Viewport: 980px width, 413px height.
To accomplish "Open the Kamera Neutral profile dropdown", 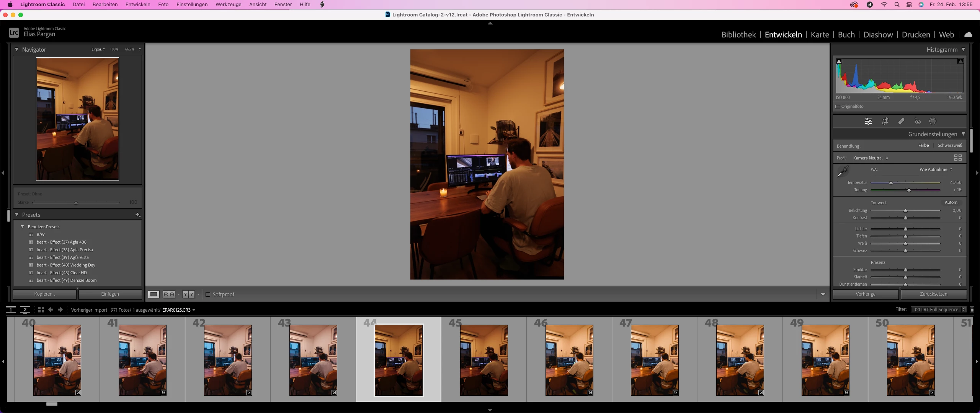I will pos(870,158).
